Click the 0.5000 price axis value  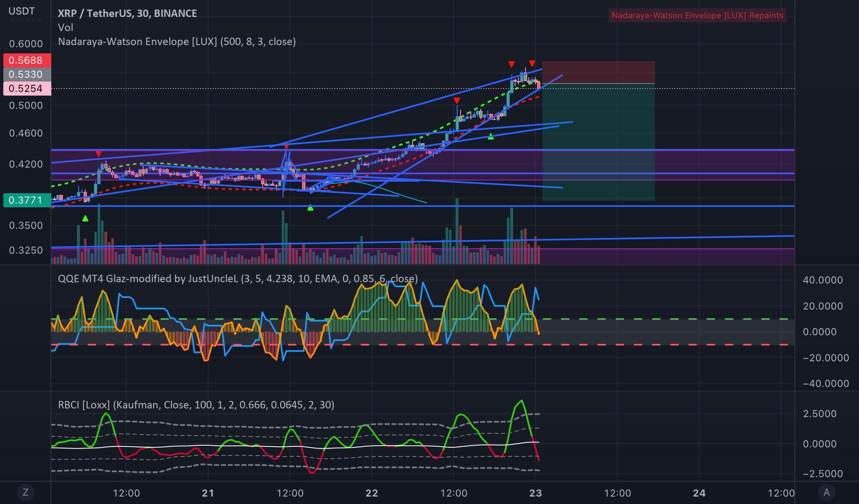26,106
